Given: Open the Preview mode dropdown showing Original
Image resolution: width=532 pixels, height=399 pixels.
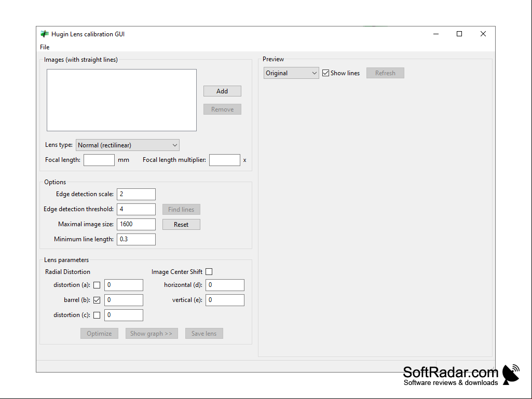Looking at the screenshot, I should pyautogui.click(x=291, y=73).
